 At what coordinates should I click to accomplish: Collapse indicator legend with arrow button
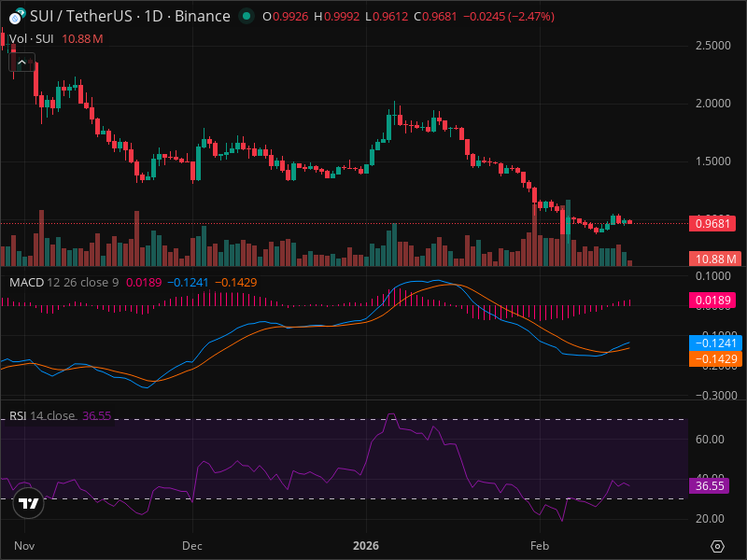[21, 63]
